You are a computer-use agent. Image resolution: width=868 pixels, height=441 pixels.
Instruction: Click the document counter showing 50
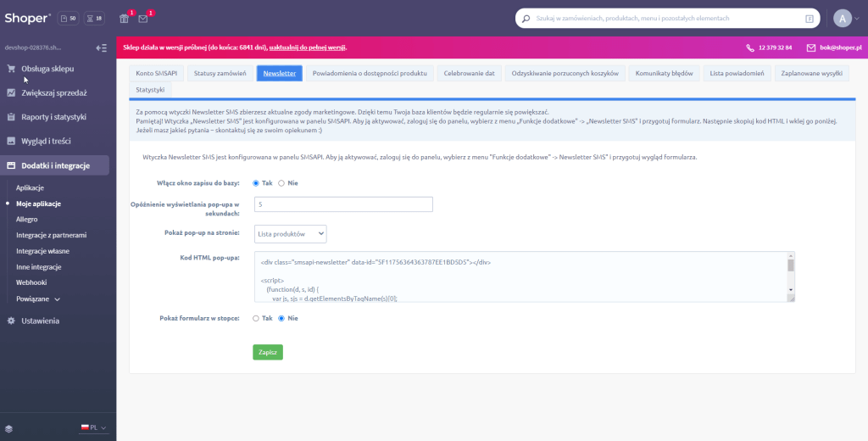pos(68,19)
